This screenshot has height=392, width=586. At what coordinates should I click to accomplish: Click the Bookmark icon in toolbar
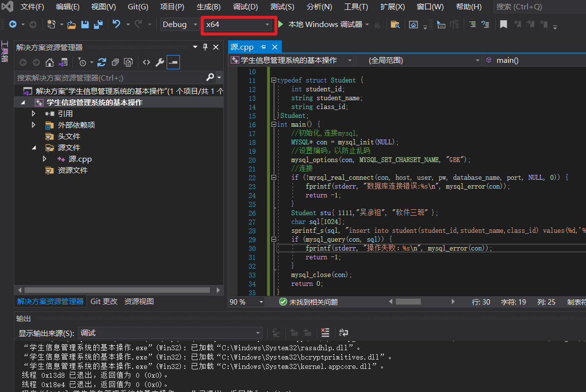[503, 25]
